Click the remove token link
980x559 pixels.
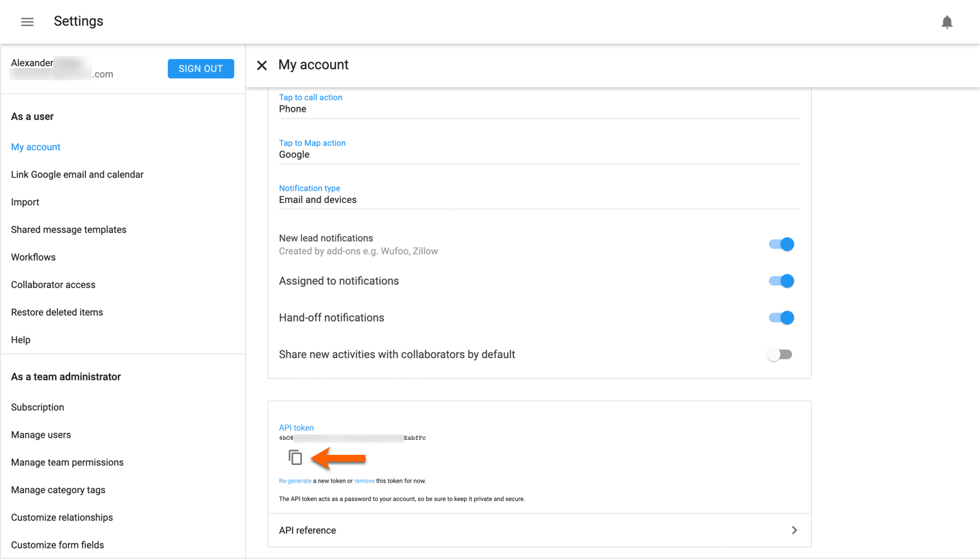(364, 481)
